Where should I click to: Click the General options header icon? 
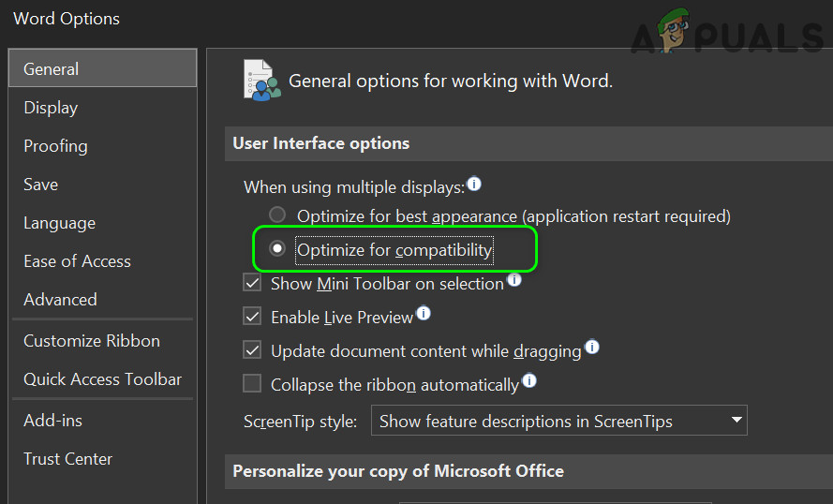(261, 81)
